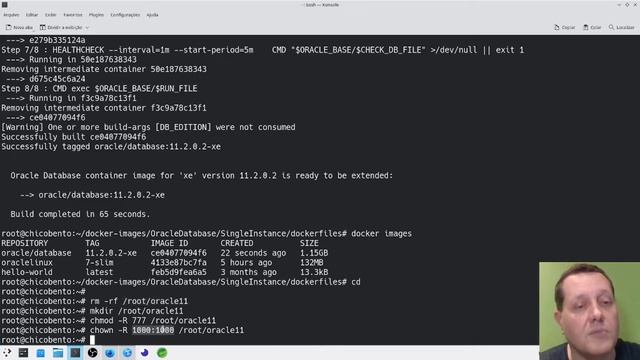Open the terminal icon next to the launcher

click(x=23, y=353)
